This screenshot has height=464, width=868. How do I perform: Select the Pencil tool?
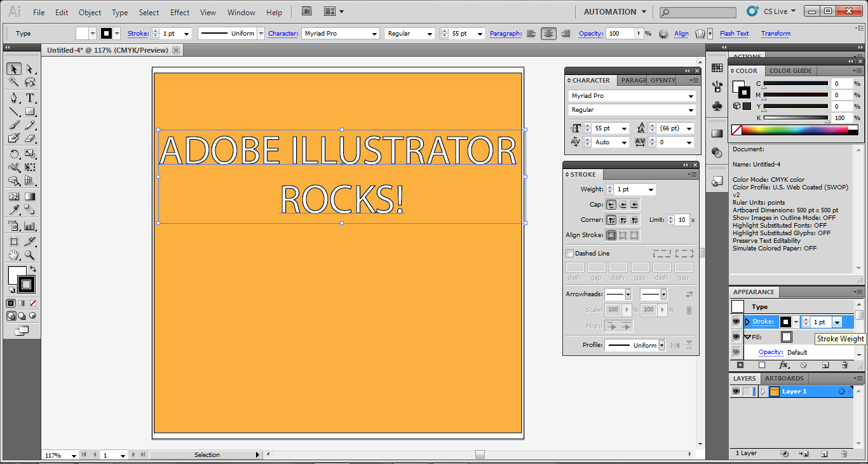[30, 125]
